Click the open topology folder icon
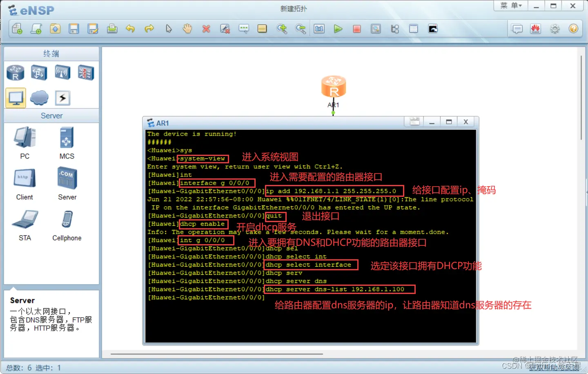This screenshot has height=374, width=588. click(x=55, y=29)
